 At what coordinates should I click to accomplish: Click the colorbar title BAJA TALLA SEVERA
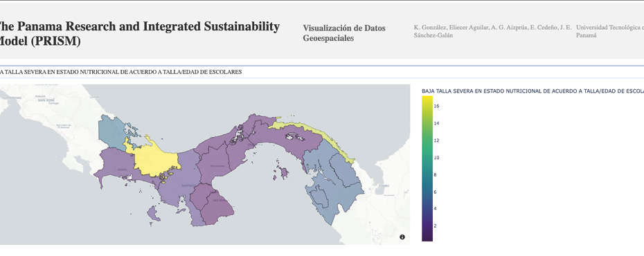533,91
